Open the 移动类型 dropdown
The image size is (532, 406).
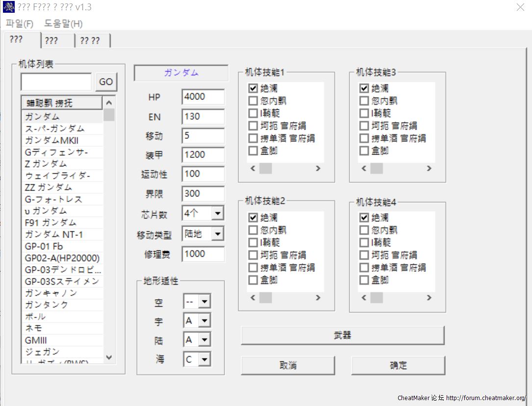(x=217, y=234)
